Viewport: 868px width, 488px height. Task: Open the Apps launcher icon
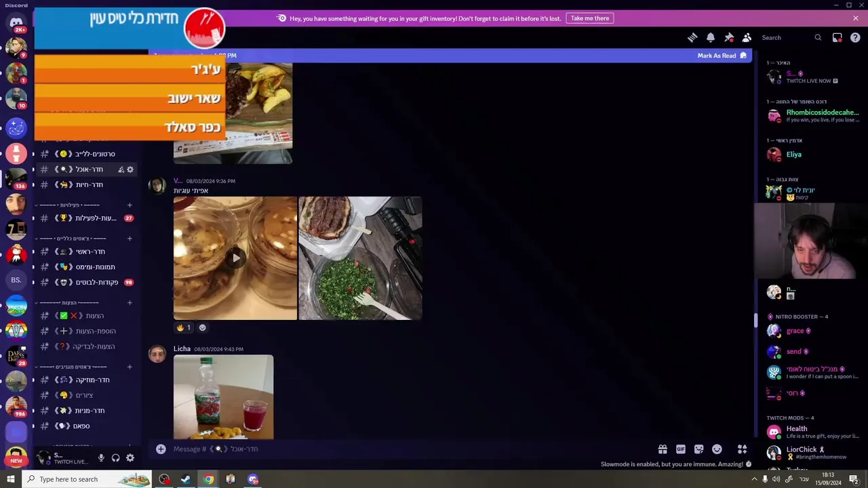click(x=743, y=449)
